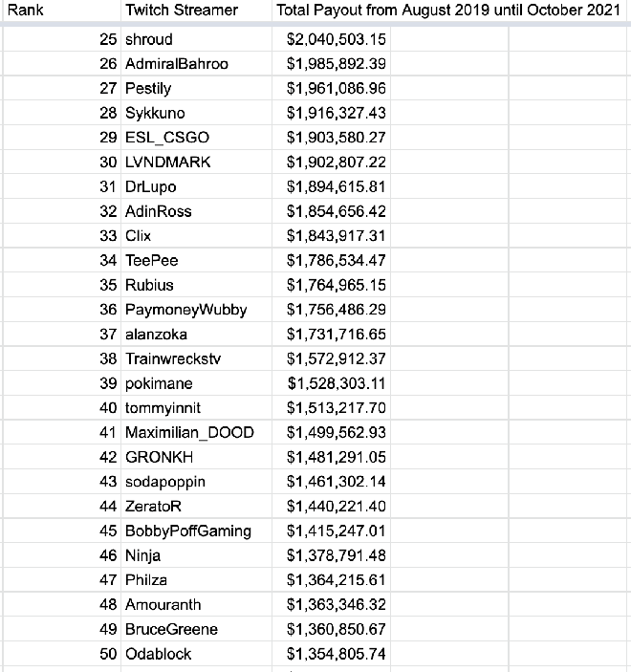Click DrLupo's payout $1,894,615.81
The image size is (631, 672).
pyautogui.click(x=336, y=186)
